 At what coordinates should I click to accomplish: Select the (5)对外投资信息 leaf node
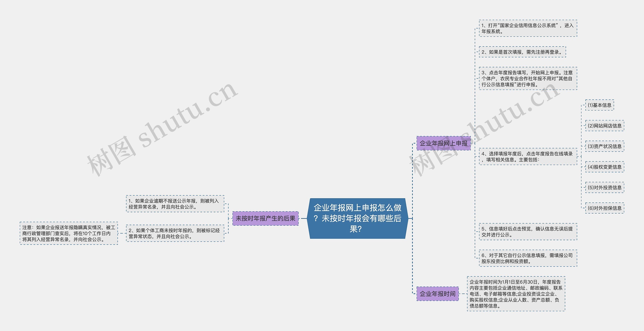pyautogui.click(x=605, y=188)
